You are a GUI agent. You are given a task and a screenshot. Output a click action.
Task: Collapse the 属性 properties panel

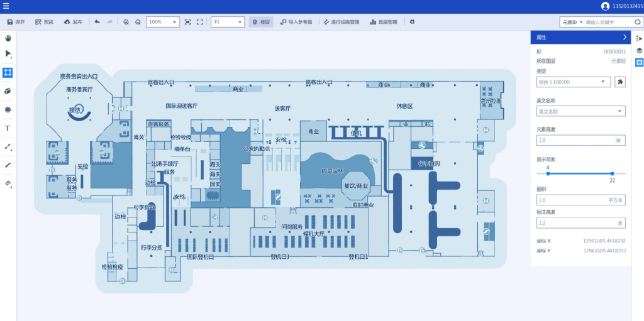point(625,37)
